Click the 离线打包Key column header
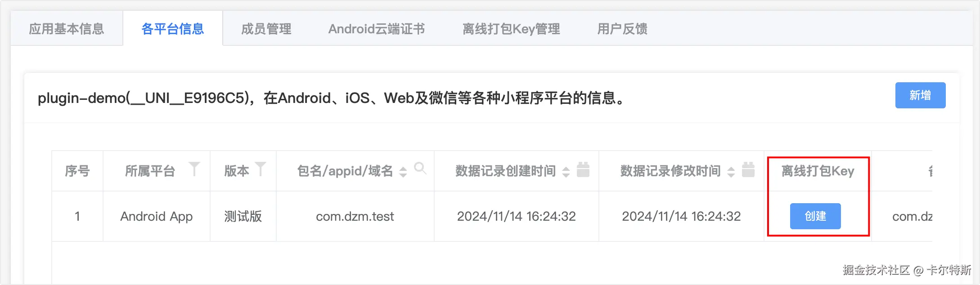 pos(818,171)
